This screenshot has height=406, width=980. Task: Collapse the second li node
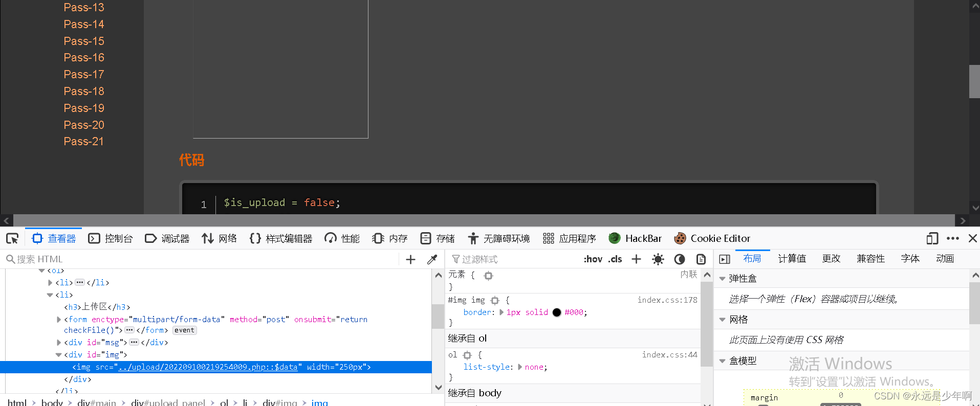[x=50, y=295]
